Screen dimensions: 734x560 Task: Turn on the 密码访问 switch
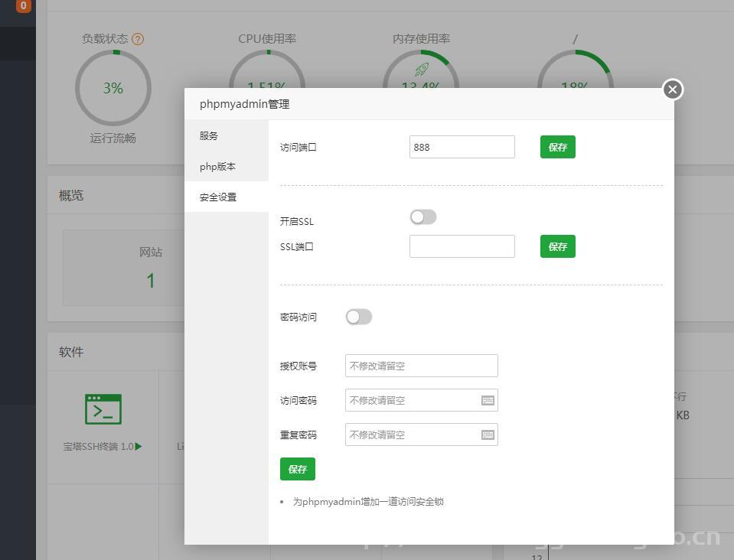pyautogui.click(x=358, y=316)
